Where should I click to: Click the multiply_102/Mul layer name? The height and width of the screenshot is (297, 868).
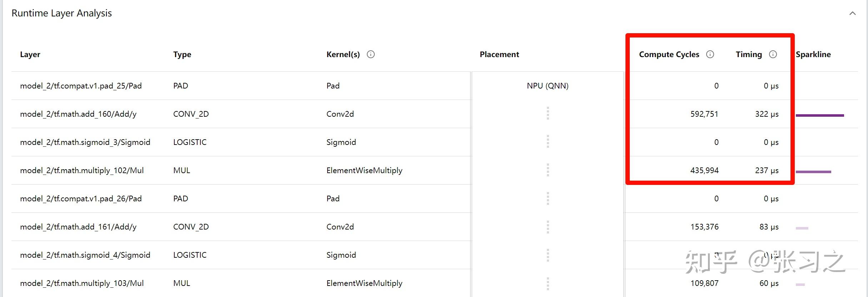click(82, 170)
